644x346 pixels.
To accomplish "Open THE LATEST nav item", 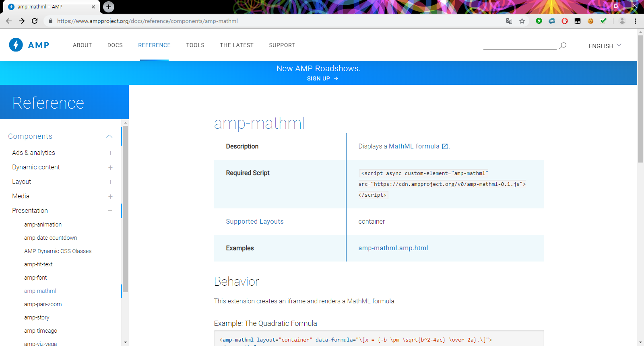I will click(x=237, y=45).
